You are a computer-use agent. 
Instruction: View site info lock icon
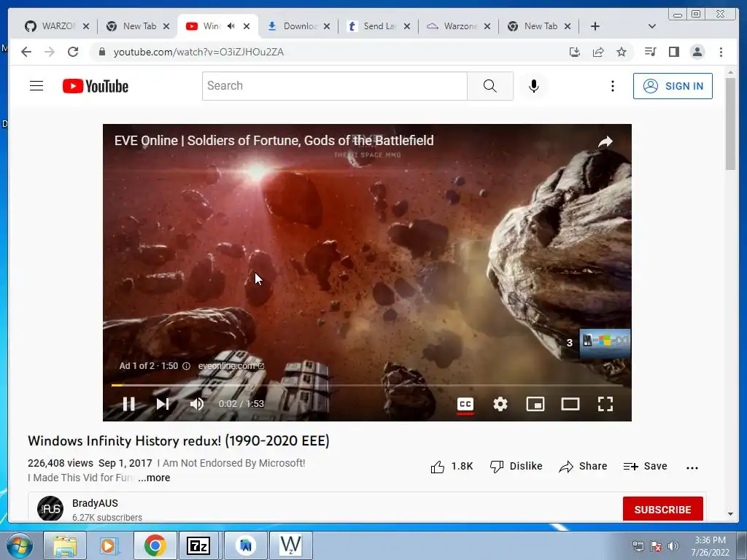point(101,52)
